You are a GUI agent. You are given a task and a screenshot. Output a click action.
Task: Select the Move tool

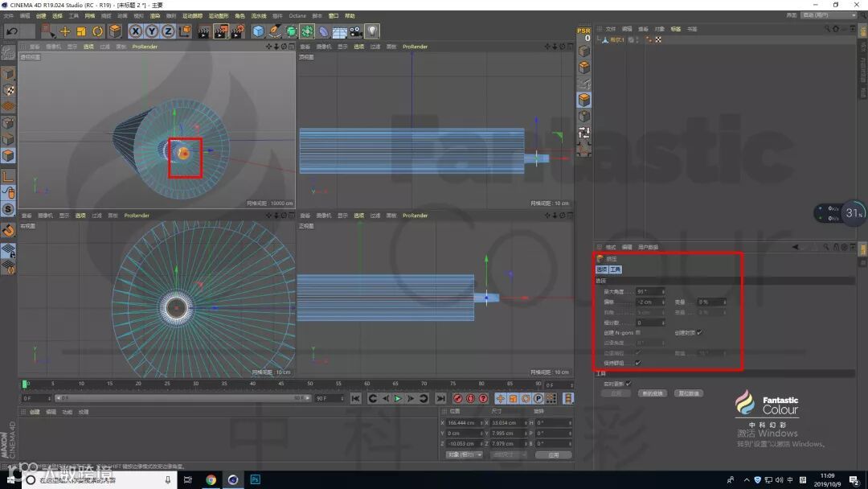[x=65, y=31]
